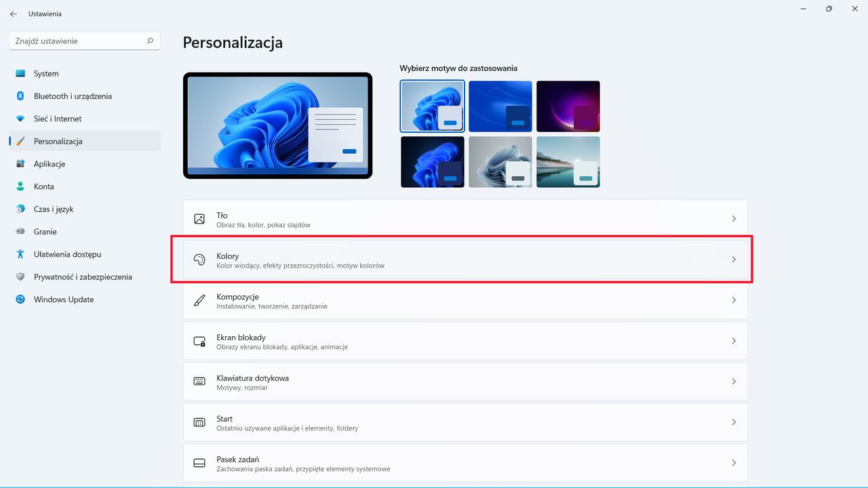
Task: Open the Konta section from the sidebar
Action: tap(44, 186)
